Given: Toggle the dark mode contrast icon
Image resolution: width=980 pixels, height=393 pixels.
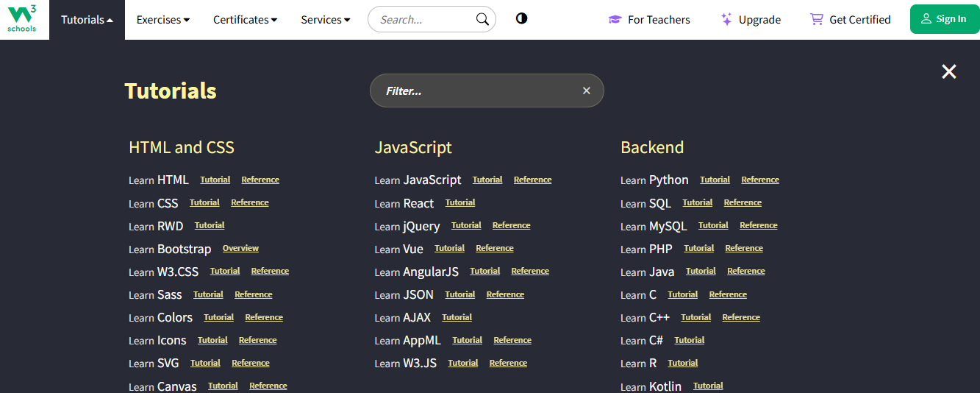Looking at the screenshot, I should (521, 19).
